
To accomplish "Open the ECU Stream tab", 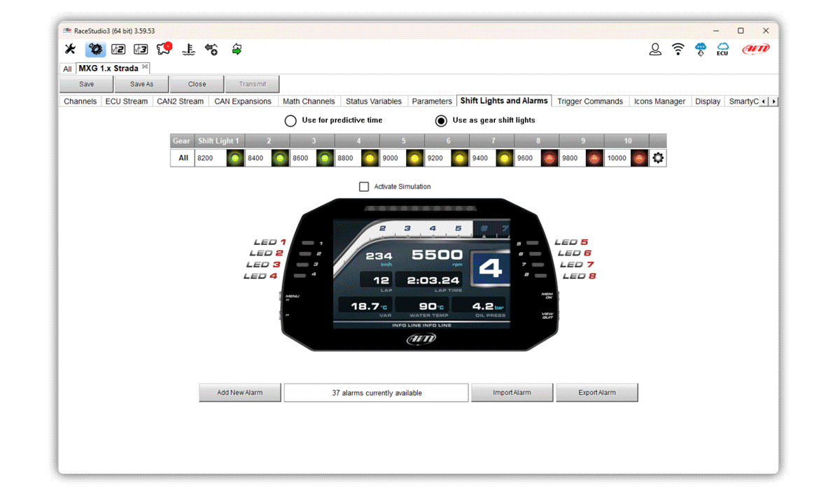I will pos(127,101).
